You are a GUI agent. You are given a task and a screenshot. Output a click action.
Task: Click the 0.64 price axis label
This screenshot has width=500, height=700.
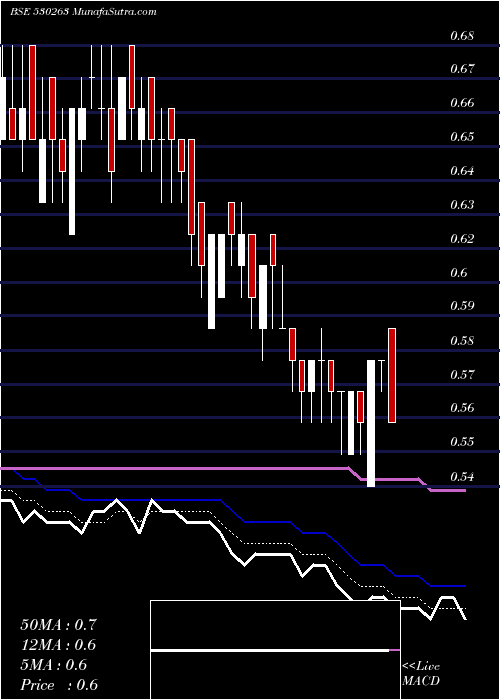[461, 171]
